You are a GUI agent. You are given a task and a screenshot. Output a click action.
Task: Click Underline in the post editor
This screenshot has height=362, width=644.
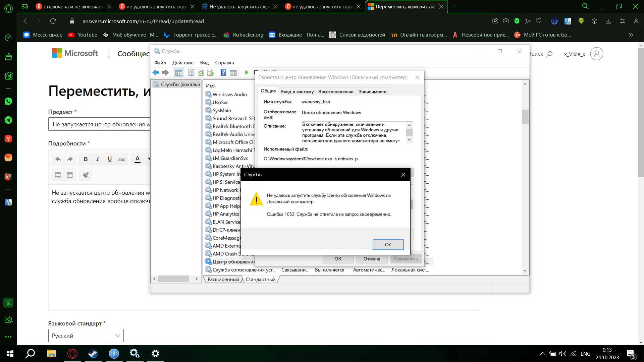point(110,159)
